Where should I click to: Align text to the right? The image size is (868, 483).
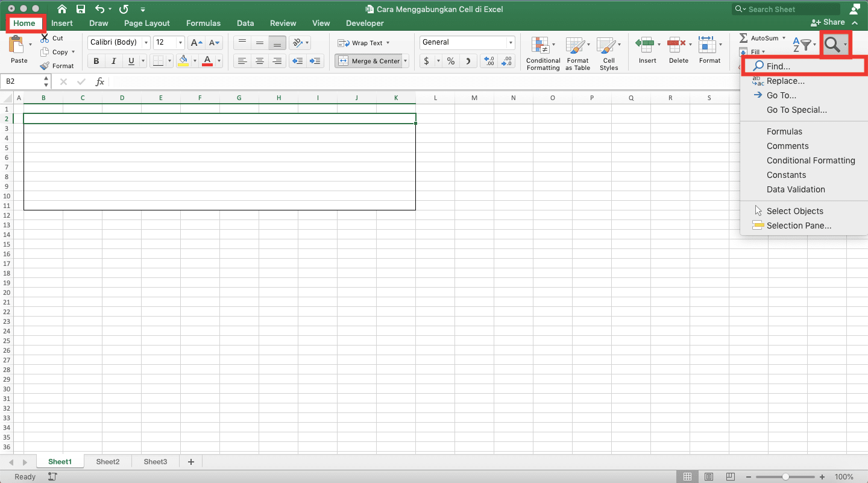[x=277, y=61]
